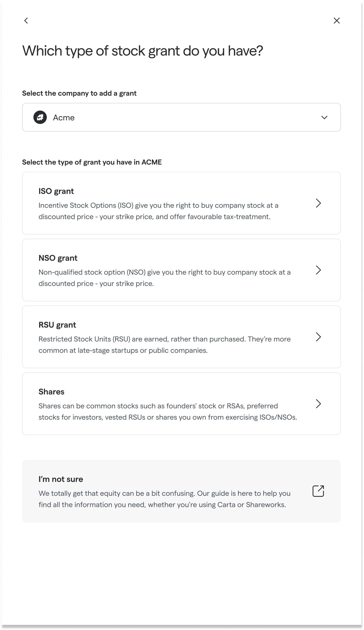Screen dimensions: 364x630
Task: Expand the company dropdown chevron
Action: (x=324, y=118)
